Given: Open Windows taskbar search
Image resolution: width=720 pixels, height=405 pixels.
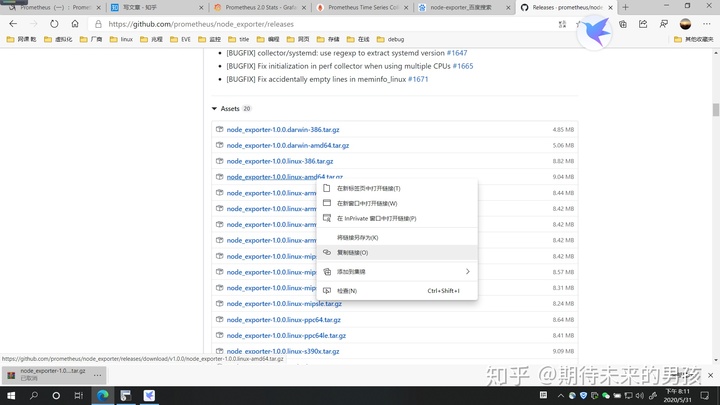Looking at the screenshot, I should click(34, 395).
